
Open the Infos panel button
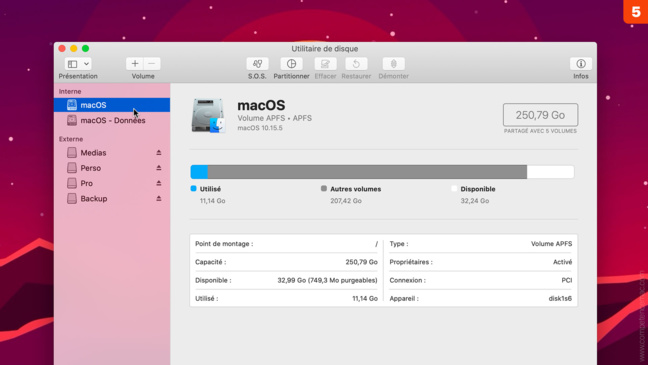581,64
